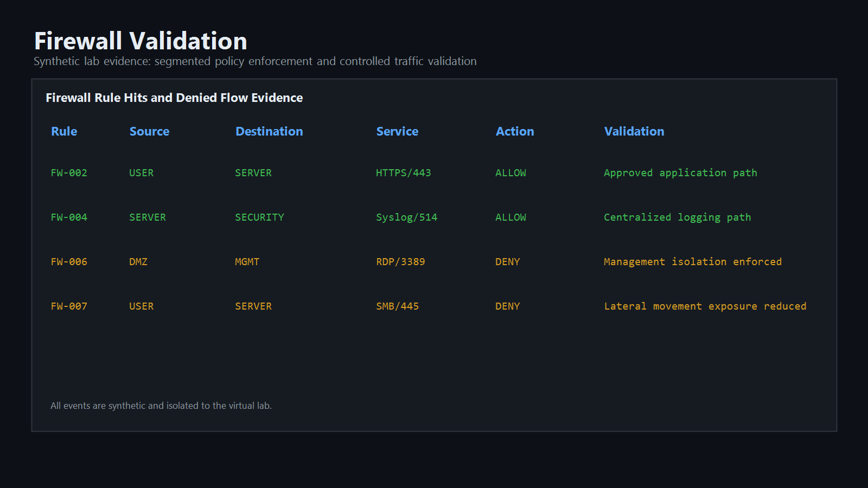Select destination 'MGMT'
The image size is (868, 488).
pyautogui.click(x=247, y=262)
